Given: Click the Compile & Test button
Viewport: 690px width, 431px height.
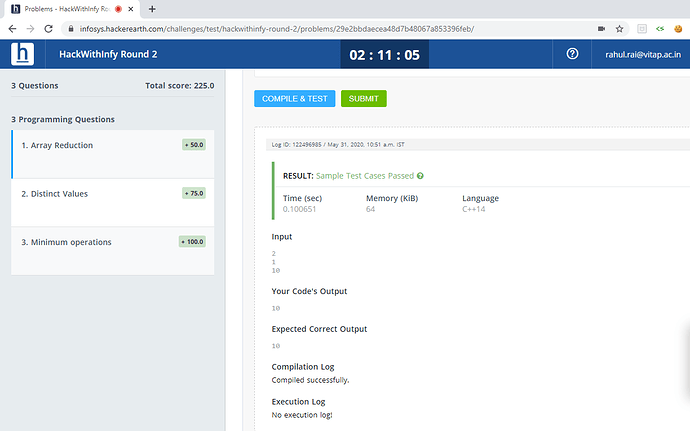Looking at the screenshot, I should point(295,99).
